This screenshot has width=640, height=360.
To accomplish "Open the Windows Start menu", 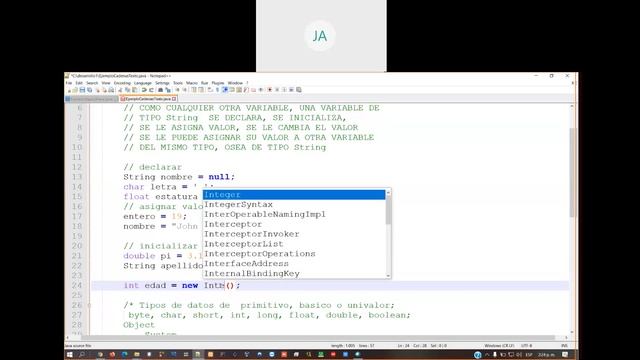I will point(69,355).
